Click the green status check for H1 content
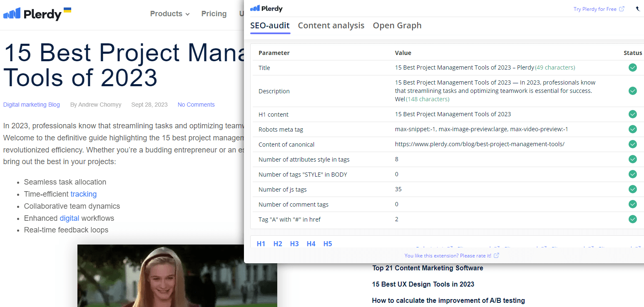Screen dimensions: 644x307 coord(633,114)
